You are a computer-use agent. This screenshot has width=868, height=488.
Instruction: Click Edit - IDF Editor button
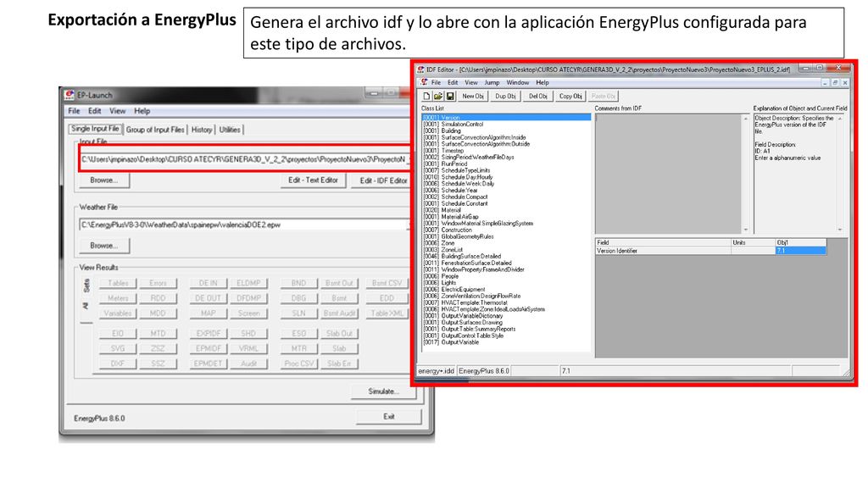[382, 180]
